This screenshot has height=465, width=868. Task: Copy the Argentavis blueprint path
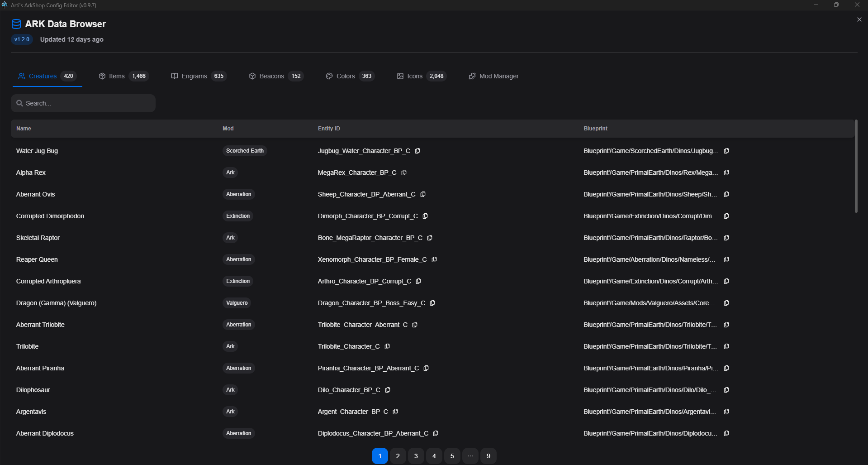726,412
